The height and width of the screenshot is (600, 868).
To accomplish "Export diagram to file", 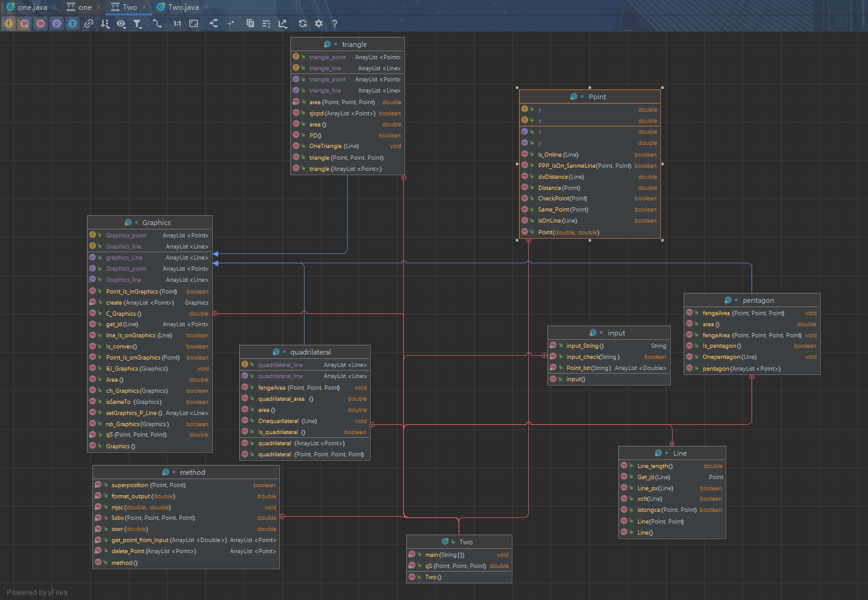I will 282,23.
